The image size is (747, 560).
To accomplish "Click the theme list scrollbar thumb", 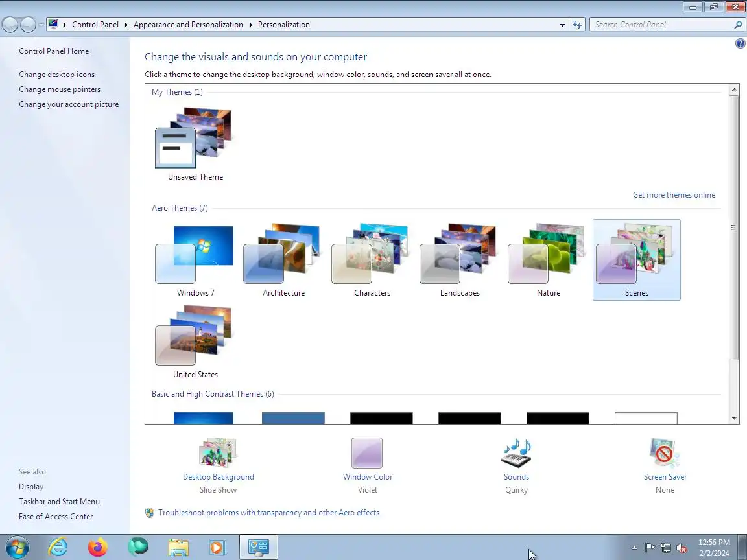I will [x=733, y=227].
